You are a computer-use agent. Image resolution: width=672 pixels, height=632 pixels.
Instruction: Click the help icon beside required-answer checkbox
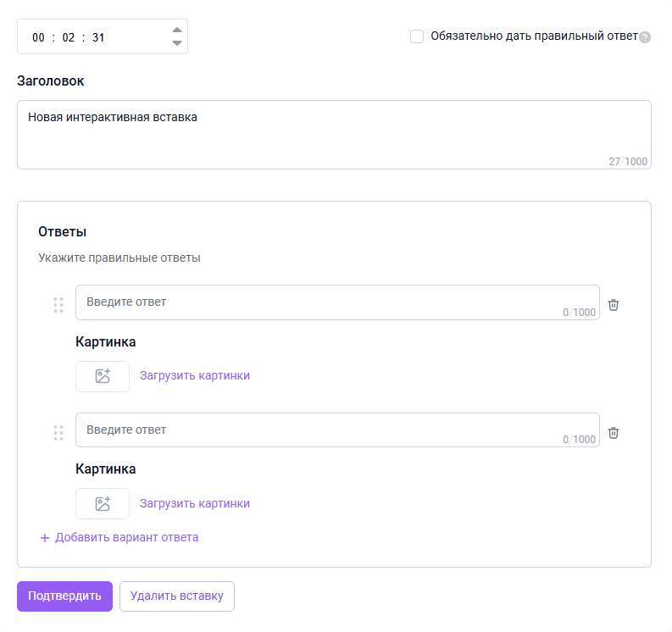pos(645,37)
